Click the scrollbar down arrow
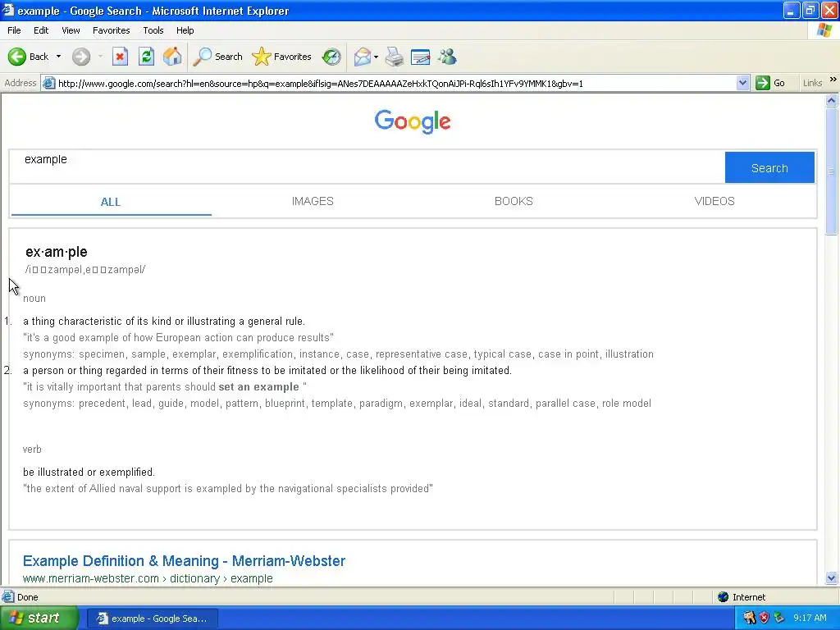The width and height of the screenshot is (840, 630). tap(832, 577)
